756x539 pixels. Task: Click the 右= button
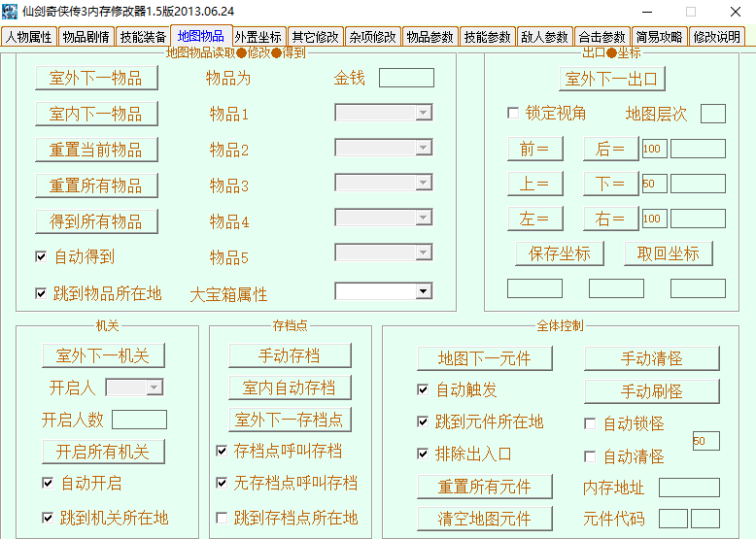tap(611, 219)
